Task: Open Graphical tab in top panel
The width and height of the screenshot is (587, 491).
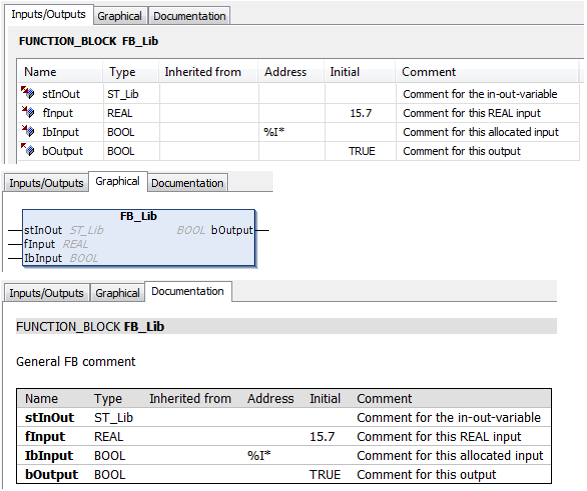Action: pyautogui.click(x=119, y=16)
